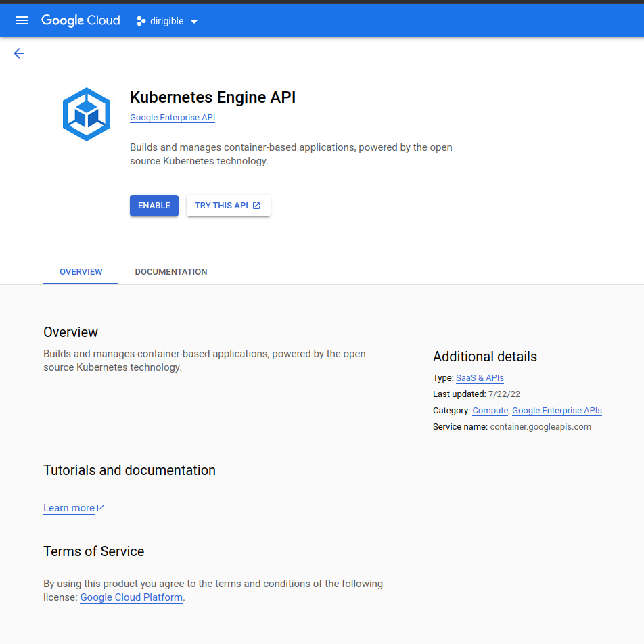
Task: Switch to the Overview tab
Action: (81, 271)
